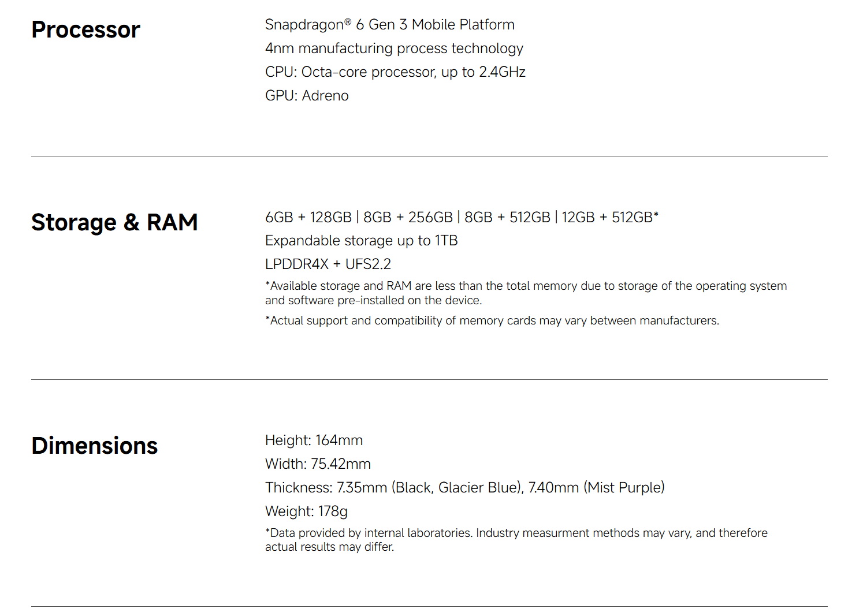Select the LPDDR4X + UFS2.2 text
The width and height of the screenshot is (863, 616).
pos(328,264)
